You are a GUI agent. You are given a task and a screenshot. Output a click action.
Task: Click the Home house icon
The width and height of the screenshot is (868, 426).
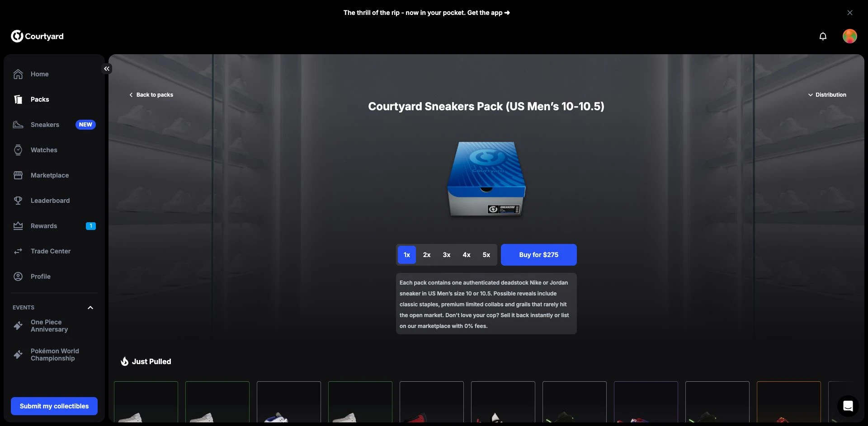[x=18, y=74]
